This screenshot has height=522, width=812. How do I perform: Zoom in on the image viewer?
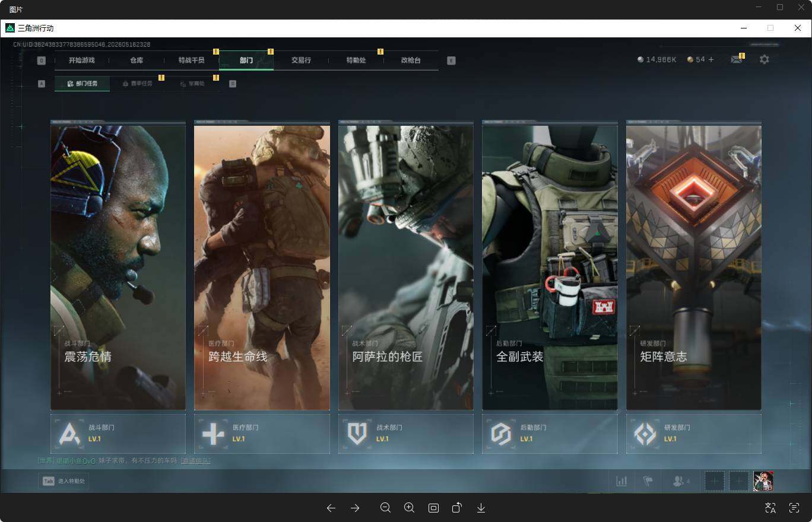pos(409,508)
